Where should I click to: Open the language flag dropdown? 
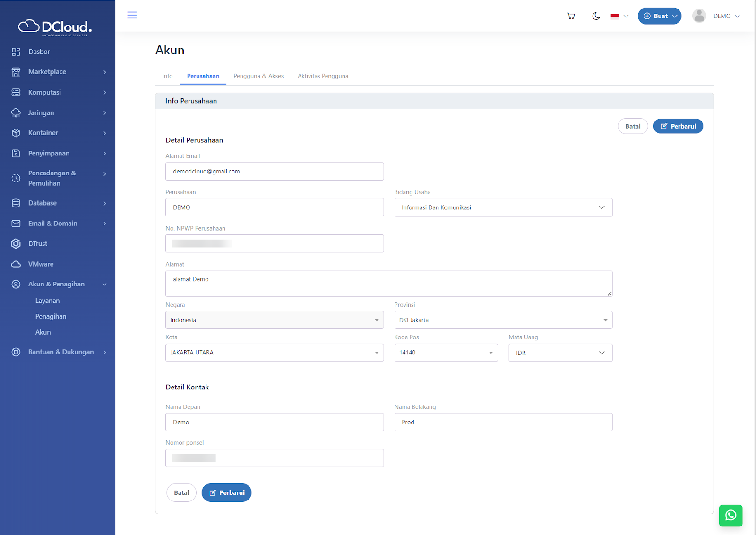(x=619, y=16)
